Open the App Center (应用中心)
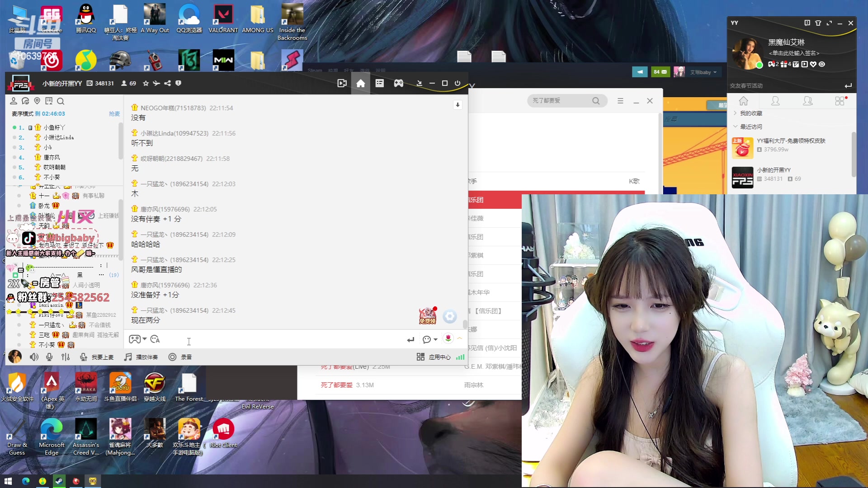The width and height of the screenshot is (868, 488). click(x=434, y=357)
